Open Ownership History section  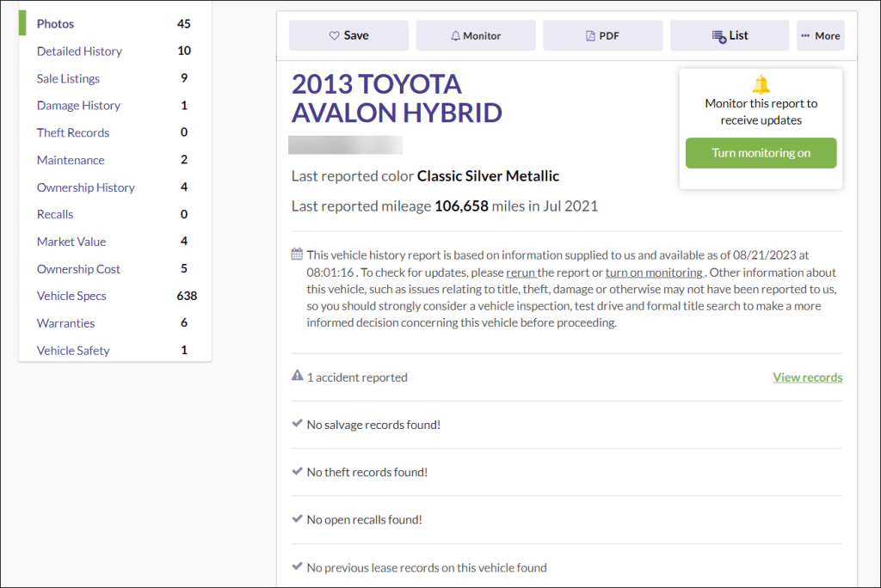click(x=86, y=187)
